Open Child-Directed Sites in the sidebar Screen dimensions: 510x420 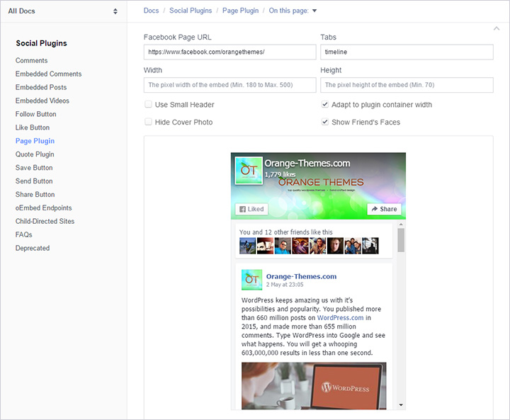pyautogui.click(x=45, y=221)
